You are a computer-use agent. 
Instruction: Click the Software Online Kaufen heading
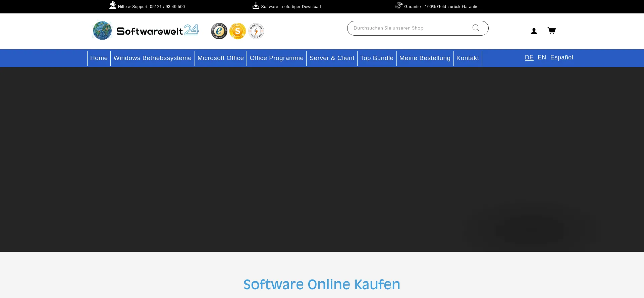tap(322, 285)
